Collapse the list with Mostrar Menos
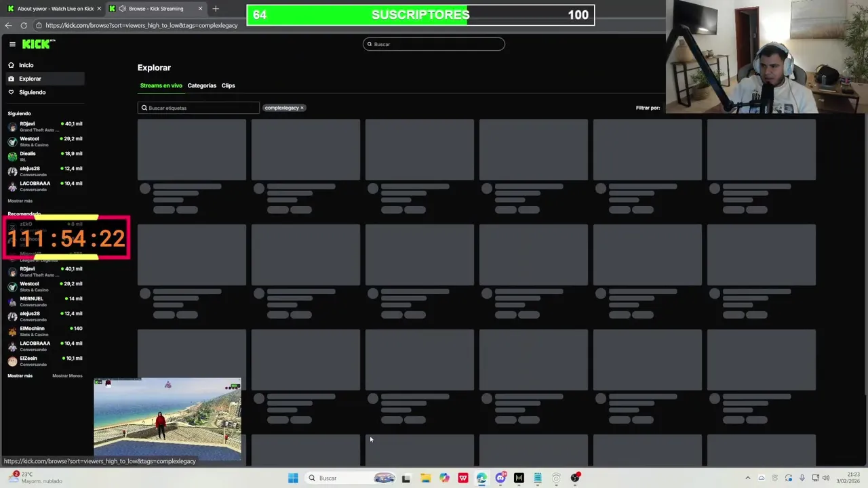Image resolution: width=868 pixels, height=488 pixels. click(x=67, y=375)
